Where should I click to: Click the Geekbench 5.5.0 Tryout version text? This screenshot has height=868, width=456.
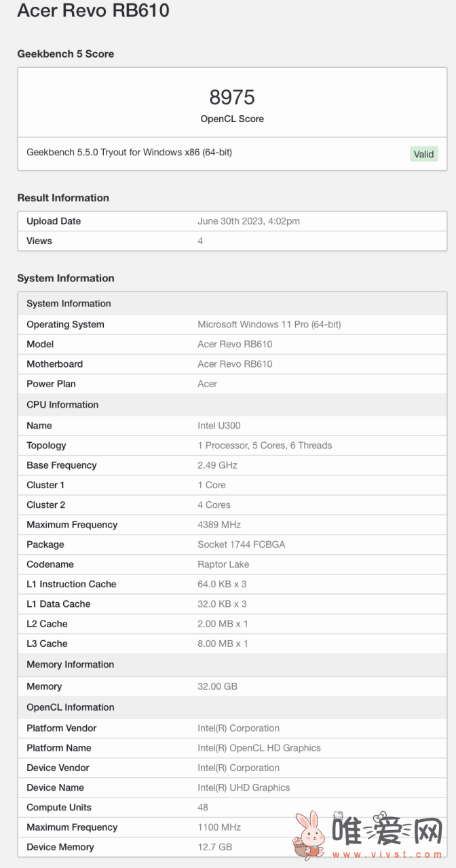129,153
